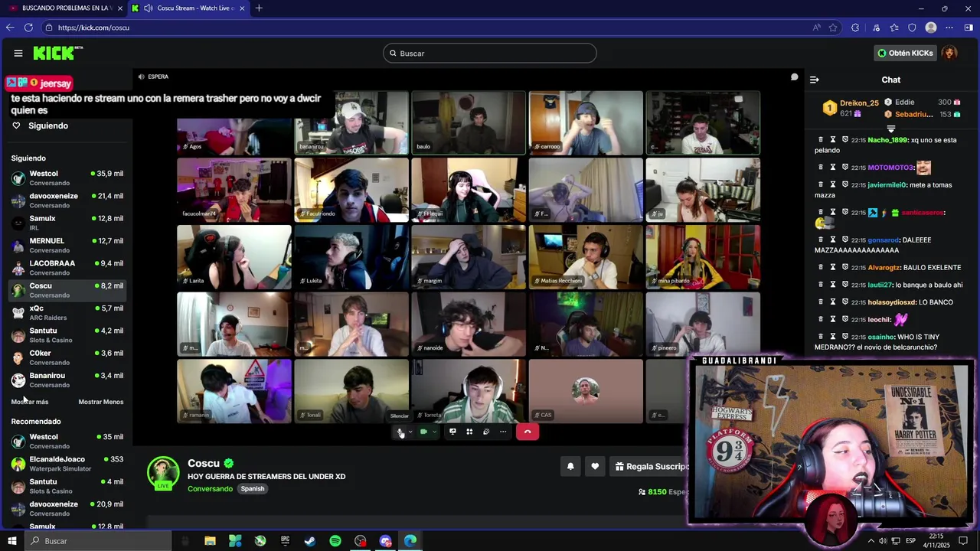
Task: Expand the gift leaderboard chevron under Sebadriu
Action: click(x=891, y=129)
